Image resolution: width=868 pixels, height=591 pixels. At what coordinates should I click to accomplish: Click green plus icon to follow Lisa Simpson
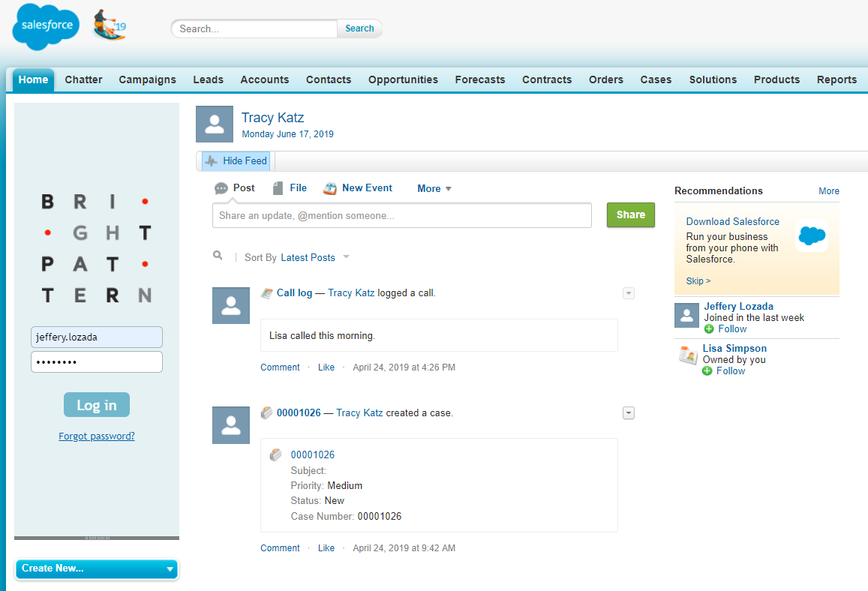pyautogui.click(x=707, y=370)
